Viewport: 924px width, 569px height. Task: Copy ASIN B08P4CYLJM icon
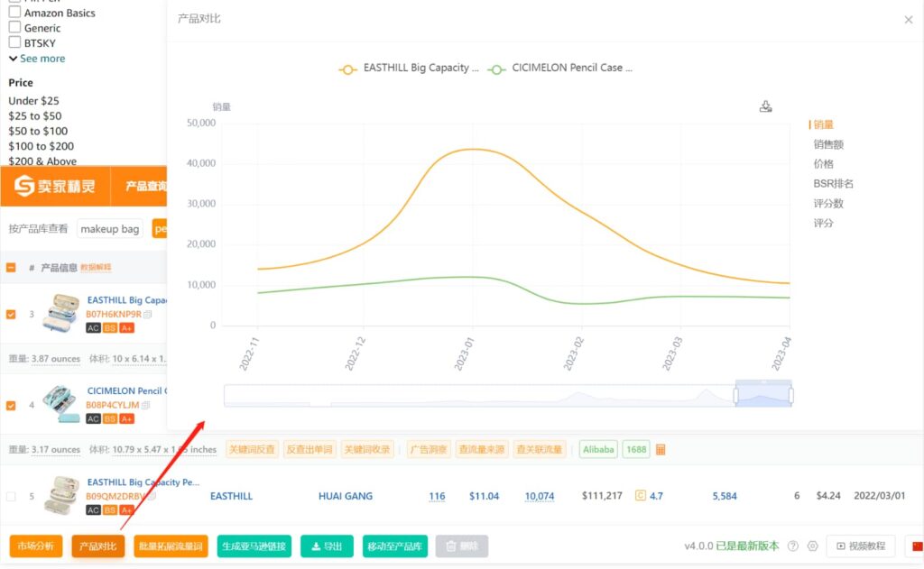tap(145, 405)
